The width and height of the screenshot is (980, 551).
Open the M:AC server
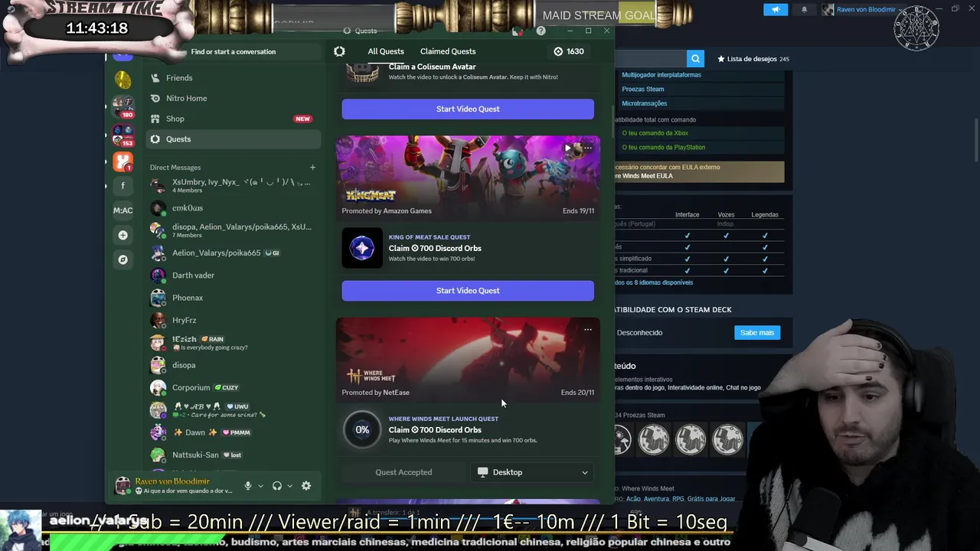(122, 210)
